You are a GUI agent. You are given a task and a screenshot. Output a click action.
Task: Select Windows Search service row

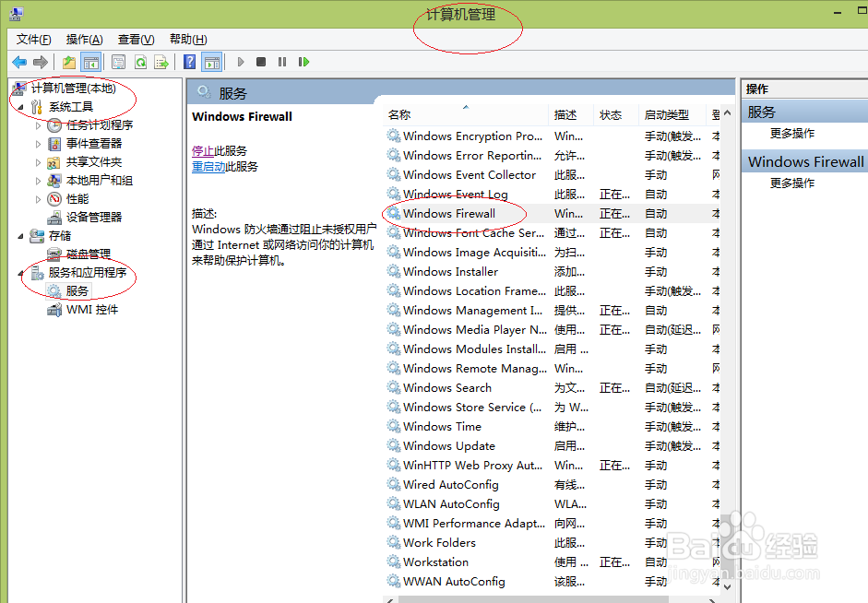(x=552, y=388)
